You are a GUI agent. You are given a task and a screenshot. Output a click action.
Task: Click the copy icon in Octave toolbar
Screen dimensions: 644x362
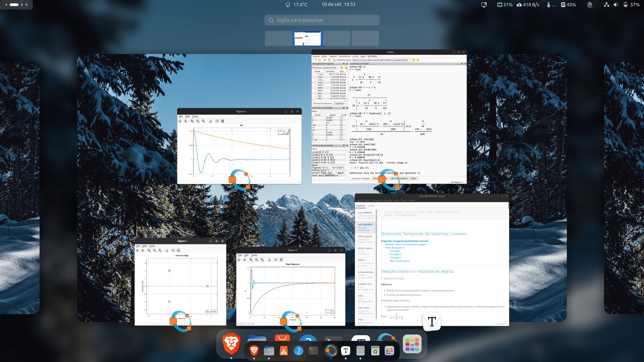pos(325,60)
